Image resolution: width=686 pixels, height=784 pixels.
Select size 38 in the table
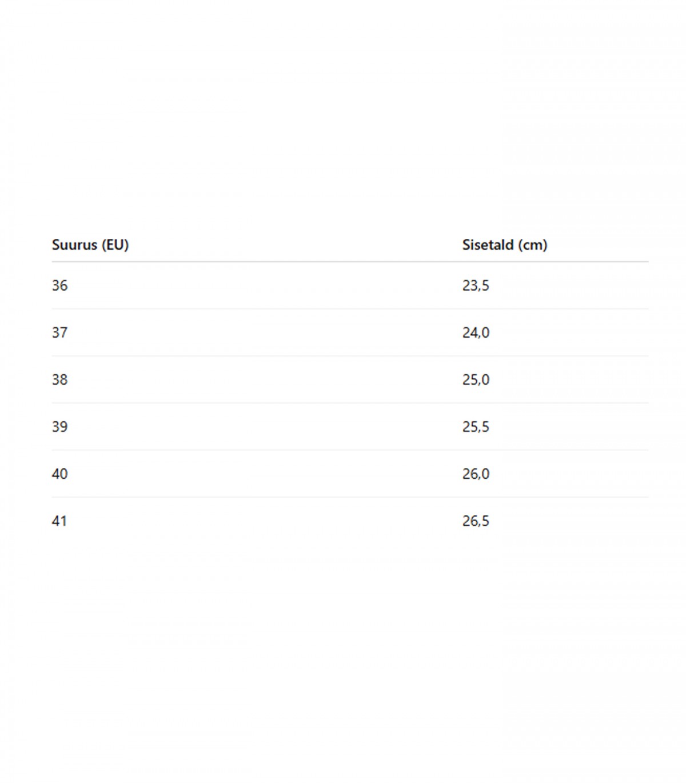(x=59, y=379)
